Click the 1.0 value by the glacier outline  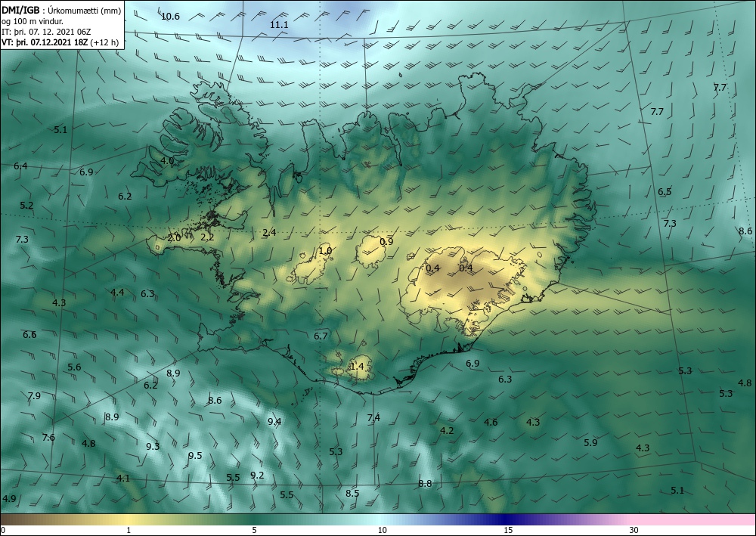pos(325,250)
